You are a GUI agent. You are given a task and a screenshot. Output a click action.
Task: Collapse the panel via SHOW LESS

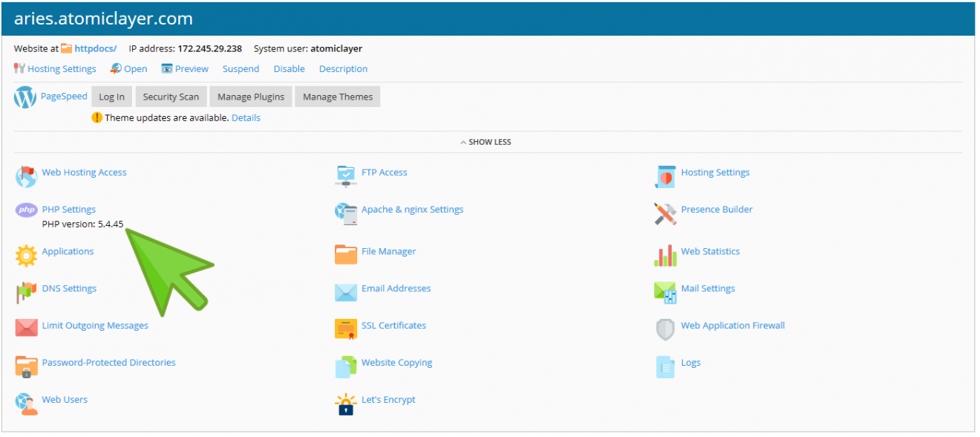[x=486, y=141]
